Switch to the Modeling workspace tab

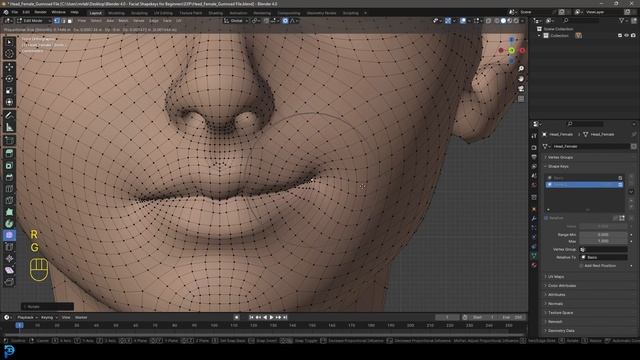coord(116,13)
